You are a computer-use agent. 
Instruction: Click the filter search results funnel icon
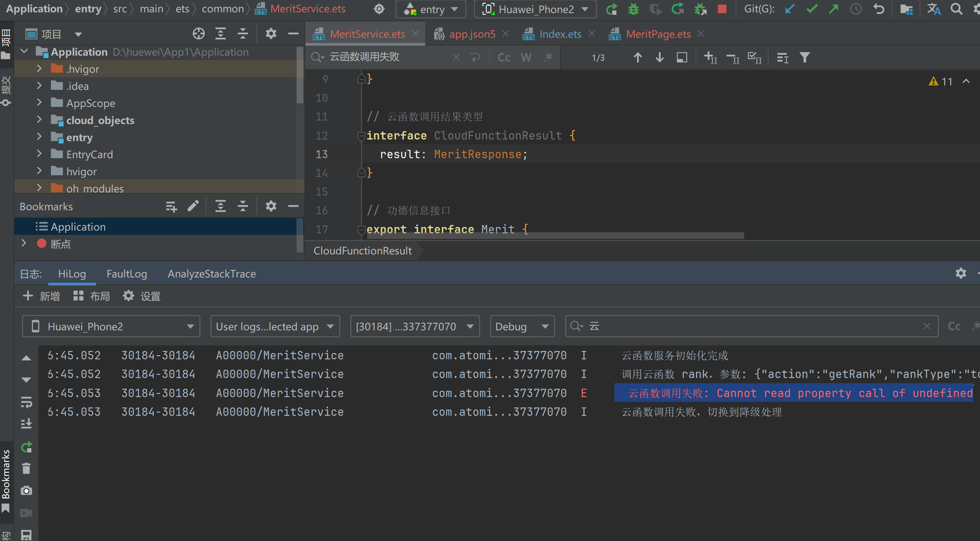(x=805, y=58)
